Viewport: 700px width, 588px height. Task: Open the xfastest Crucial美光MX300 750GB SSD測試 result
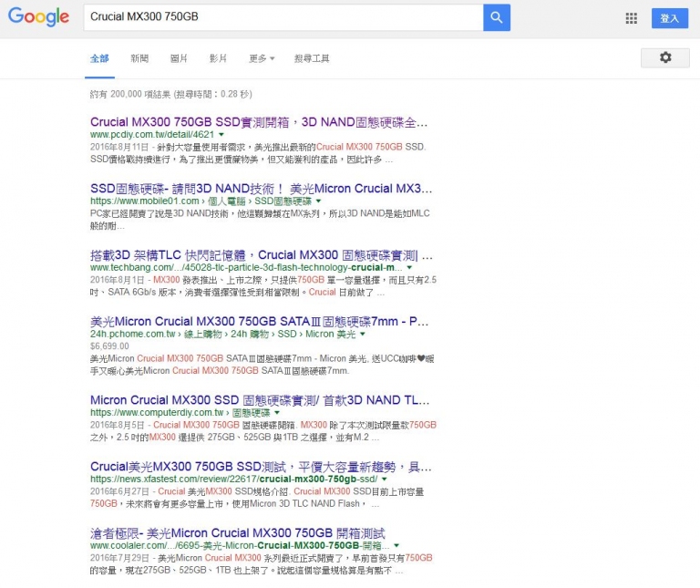pyautogui.click(x=261, y=467)
